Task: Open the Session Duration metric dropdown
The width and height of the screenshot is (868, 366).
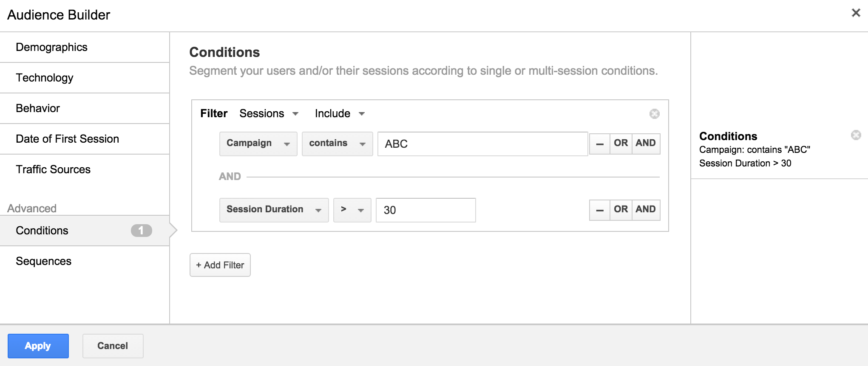Action: click(x=274, y=210)
